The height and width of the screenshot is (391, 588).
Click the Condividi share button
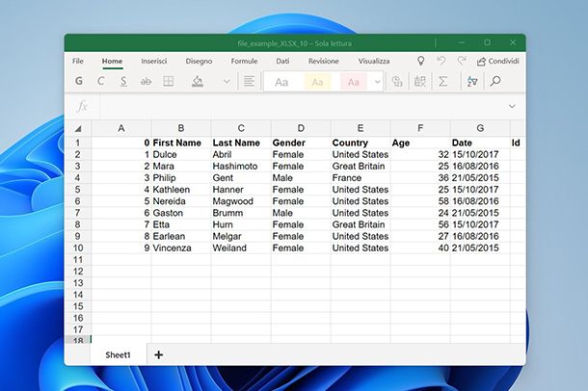click(x=498, y=61)
